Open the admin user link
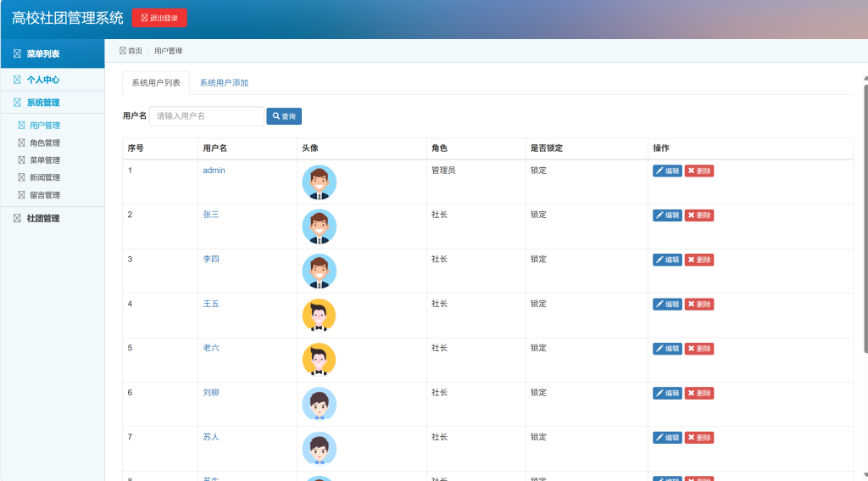The height and width of the screenshot is (481, 868). click(x=214, y=171)
